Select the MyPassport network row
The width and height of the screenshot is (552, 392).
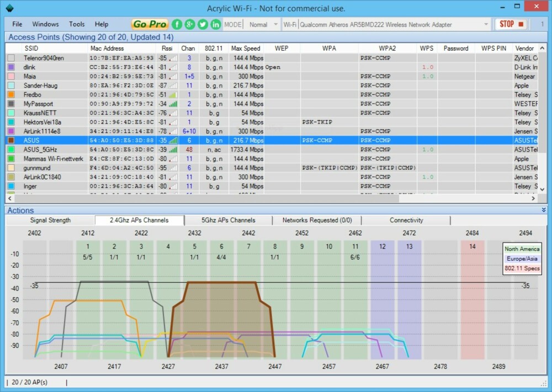(x=272, y=103)
